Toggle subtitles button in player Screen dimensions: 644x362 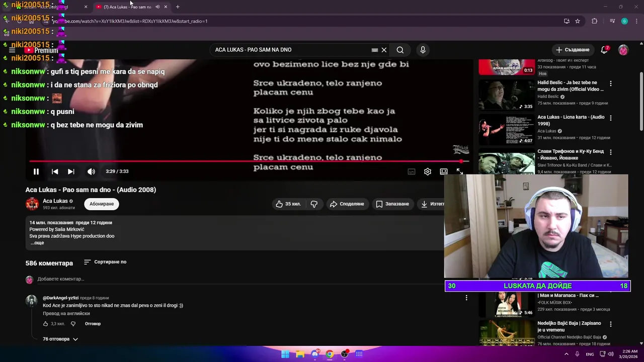pyautogui.click(x=411, y=171)
